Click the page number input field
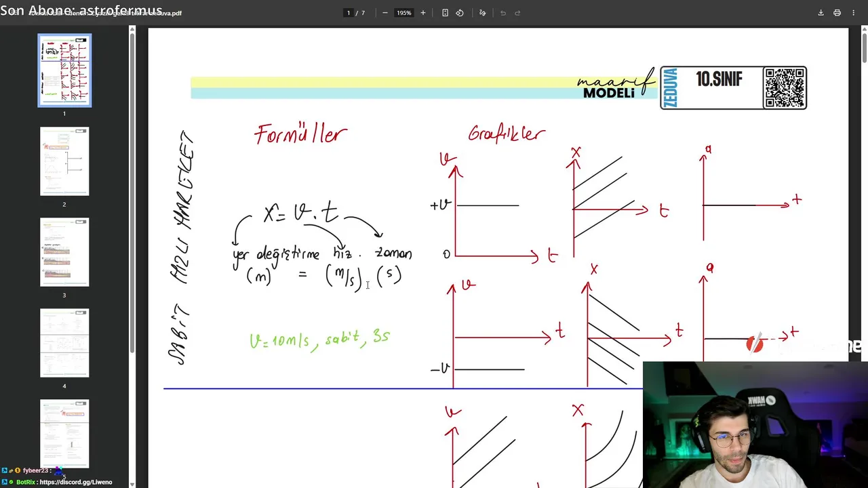 349,13
